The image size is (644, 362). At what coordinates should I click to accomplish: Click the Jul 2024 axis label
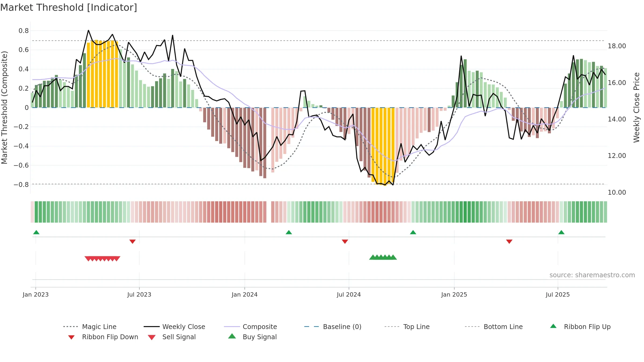click(x=349, y=294)
